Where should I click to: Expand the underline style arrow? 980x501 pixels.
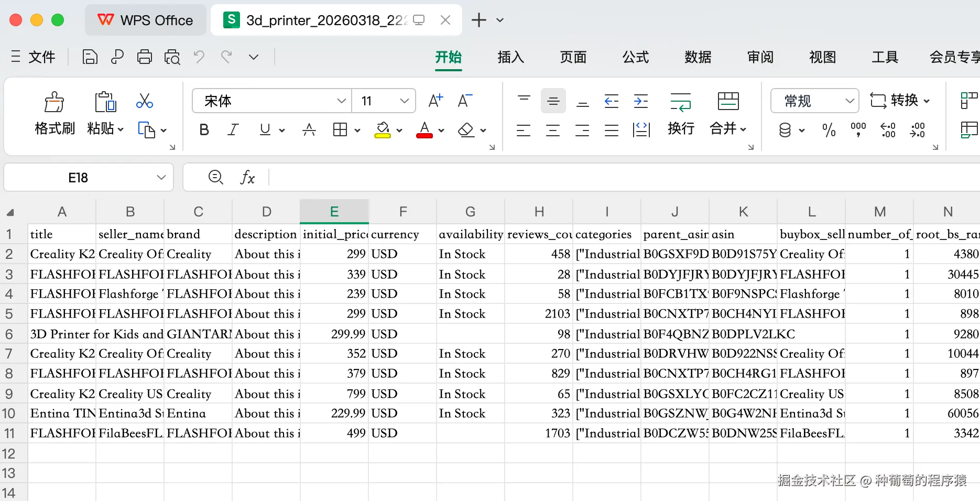click(282, 130)
